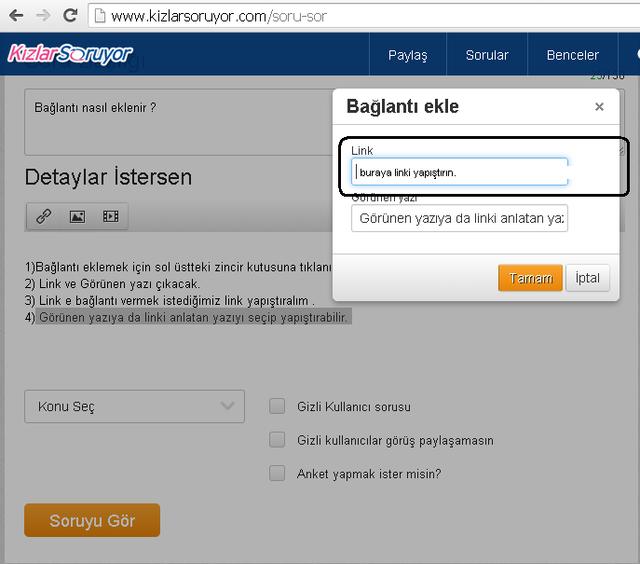Click the line starting '3) Link e bağlantı'
Screen dimensions: 640x564
pos(169,301)
